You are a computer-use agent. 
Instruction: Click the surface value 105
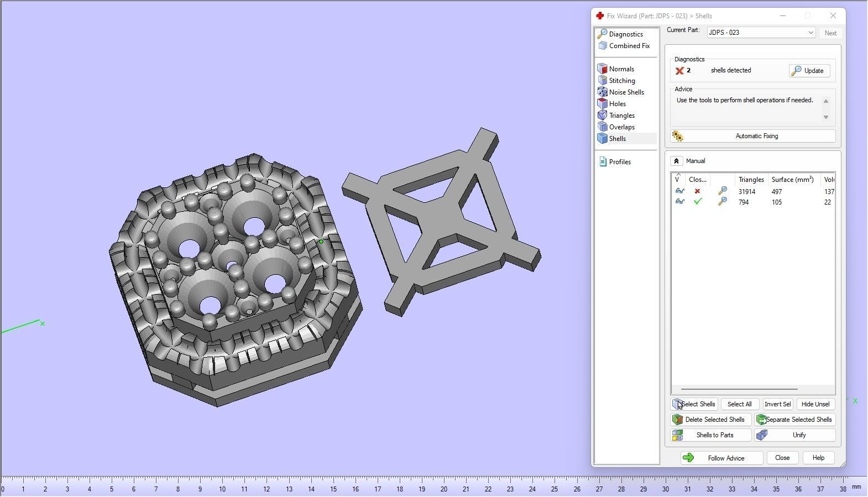777,202
